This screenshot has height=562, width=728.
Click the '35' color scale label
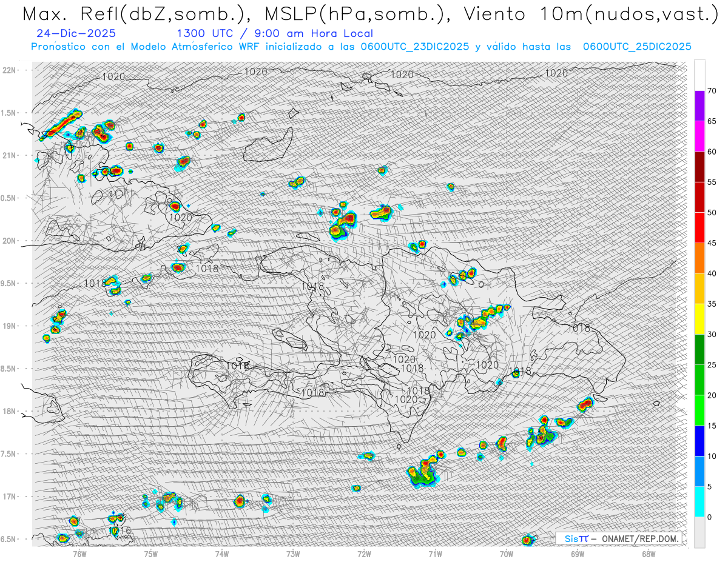pos(712,304)
